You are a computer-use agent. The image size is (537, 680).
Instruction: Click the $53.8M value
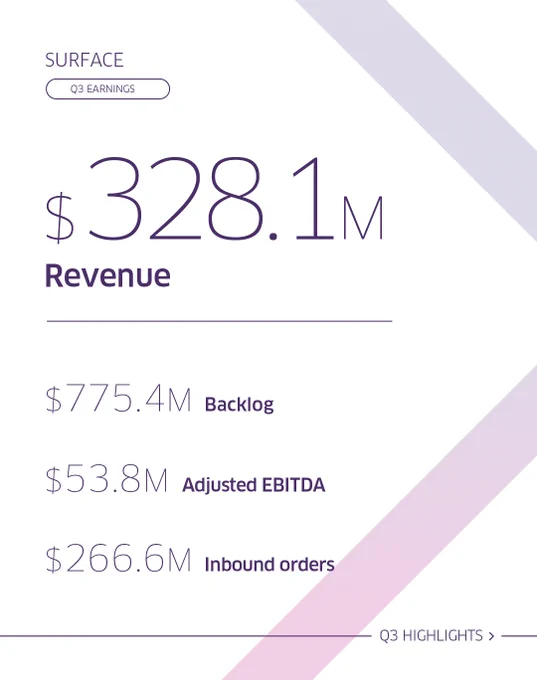point(106,479)
